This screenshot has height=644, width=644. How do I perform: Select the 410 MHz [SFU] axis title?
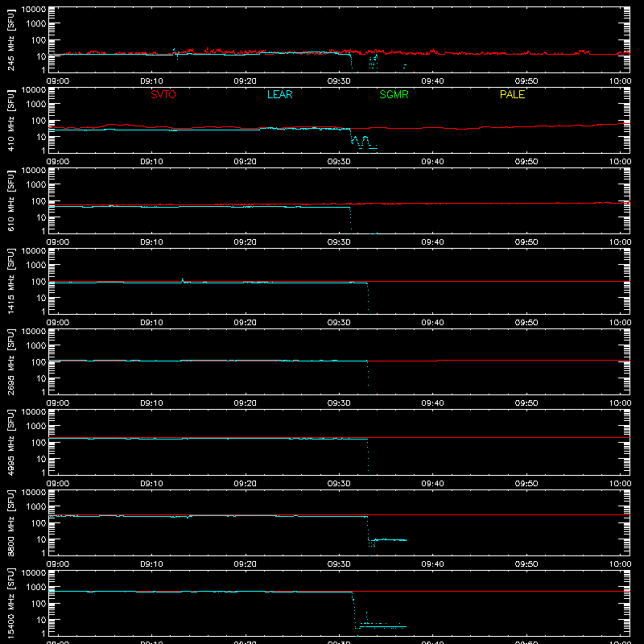10,120
